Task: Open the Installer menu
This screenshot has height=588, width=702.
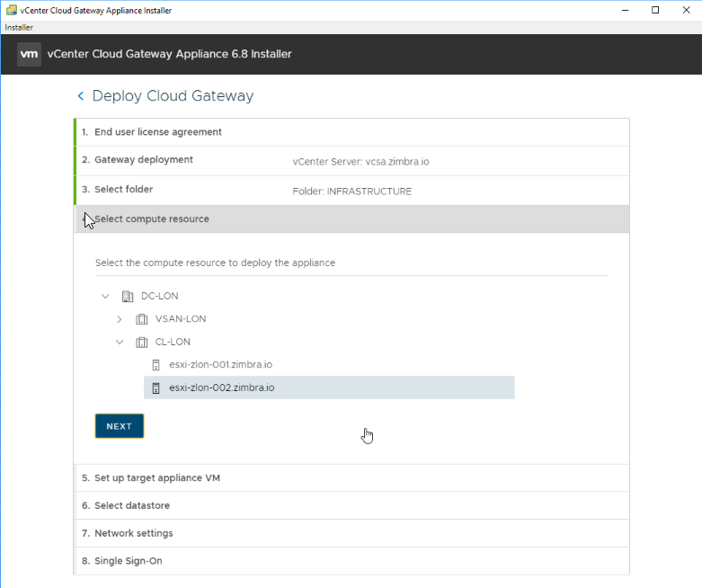Action: pyautogui.click(x=19, y=27)
